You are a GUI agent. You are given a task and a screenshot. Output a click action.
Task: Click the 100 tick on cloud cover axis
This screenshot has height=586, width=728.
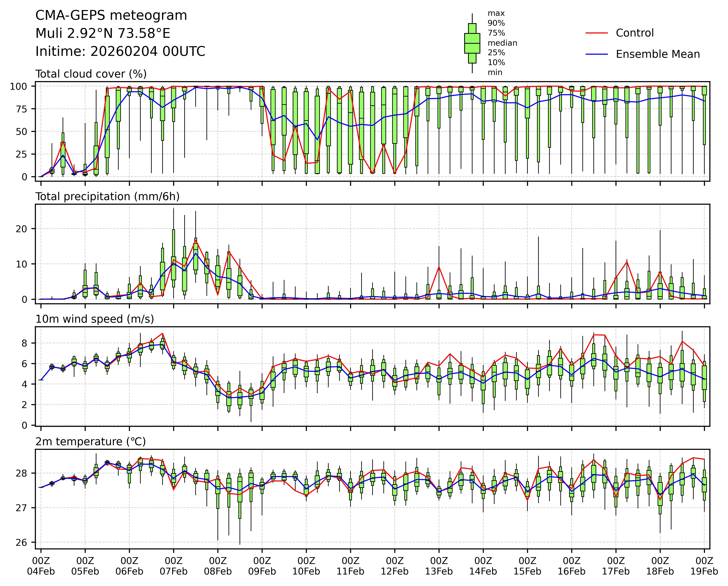(x=18, y=86)
